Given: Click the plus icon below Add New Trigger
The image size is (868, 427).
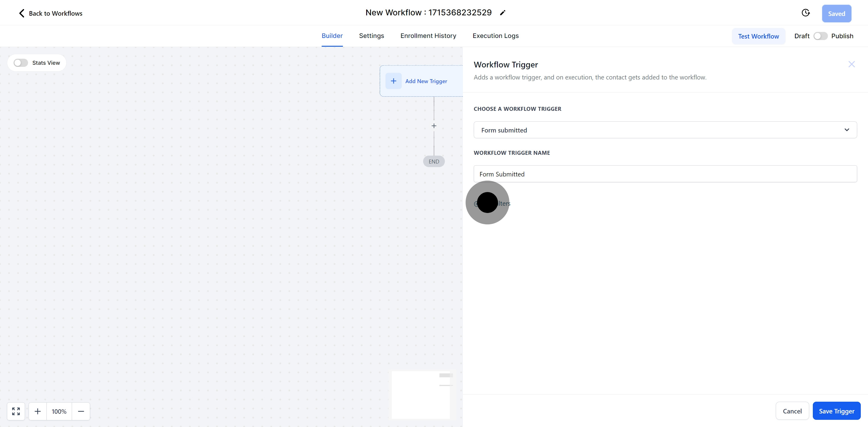Looking at the screenshot, I should coord(434,126).
